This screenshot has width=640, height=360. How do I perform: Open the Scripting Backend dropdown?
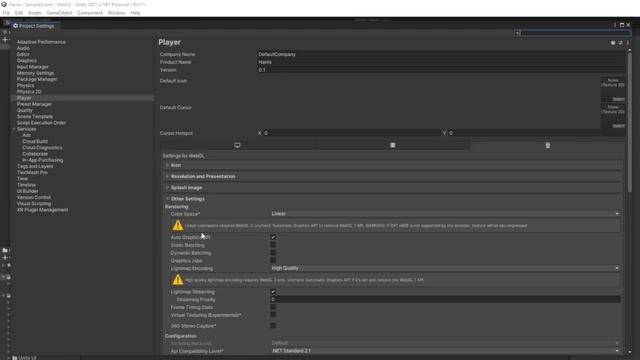(x=445, y=343)
